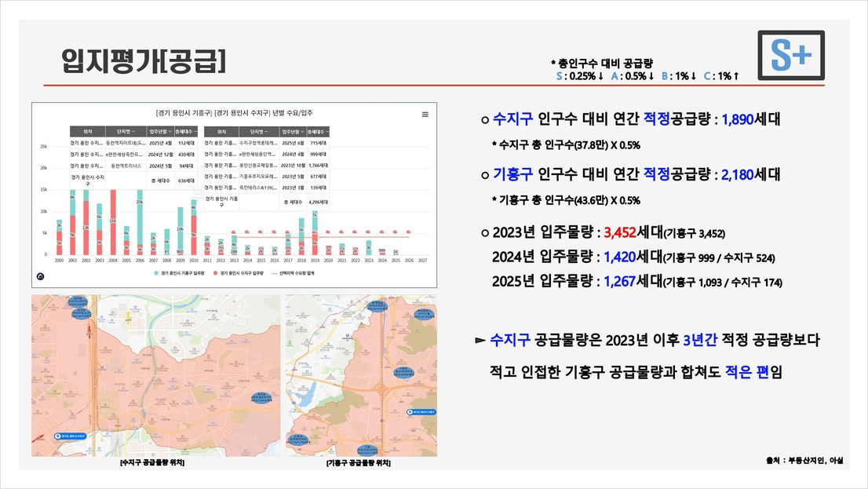Sort 기흥구 table by 입주년월 header
The width and height of the screenshot is (868, 489).
click(x=293, y=132)
